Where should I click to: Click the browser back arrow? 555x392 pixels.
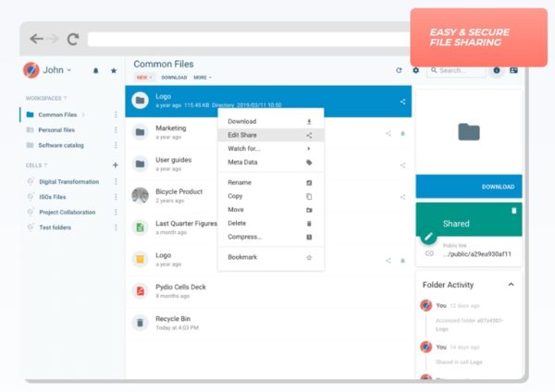(36, 39)
